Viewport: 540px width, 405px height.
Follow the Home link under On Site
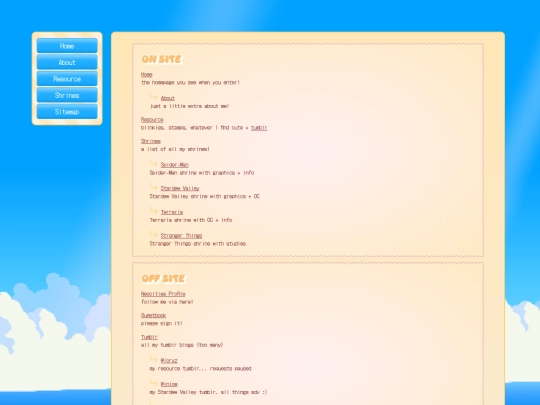pyautogui.click(x=147, y=74)
